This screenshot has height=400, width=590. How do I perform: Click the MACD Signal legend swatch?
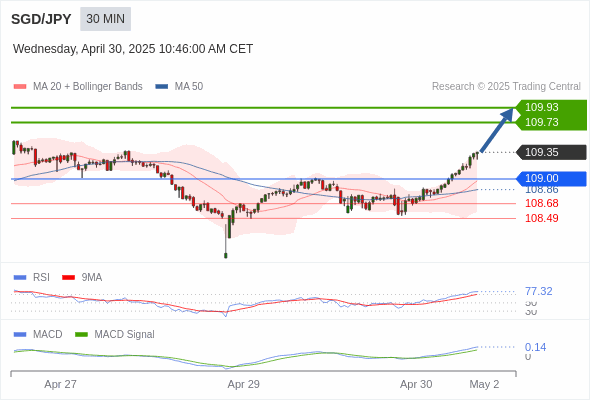coord(81,334)
